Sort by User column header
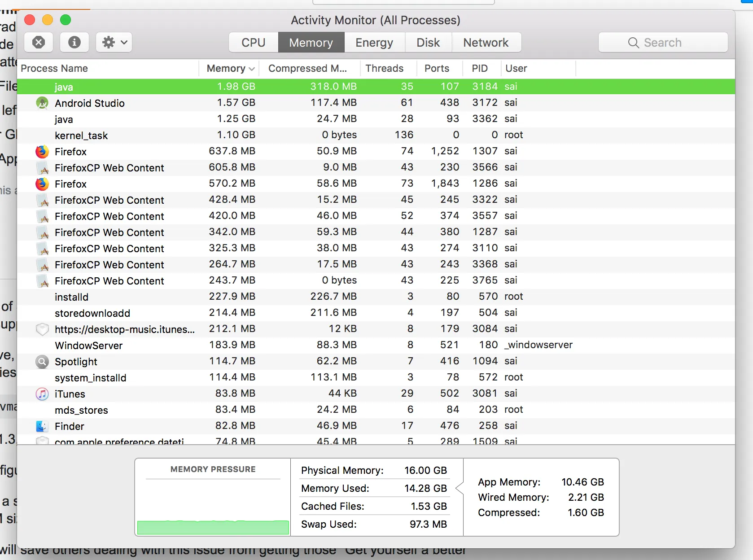Image resolution: width=753 pixels, height=560 pixels. (x=538, y=68)
